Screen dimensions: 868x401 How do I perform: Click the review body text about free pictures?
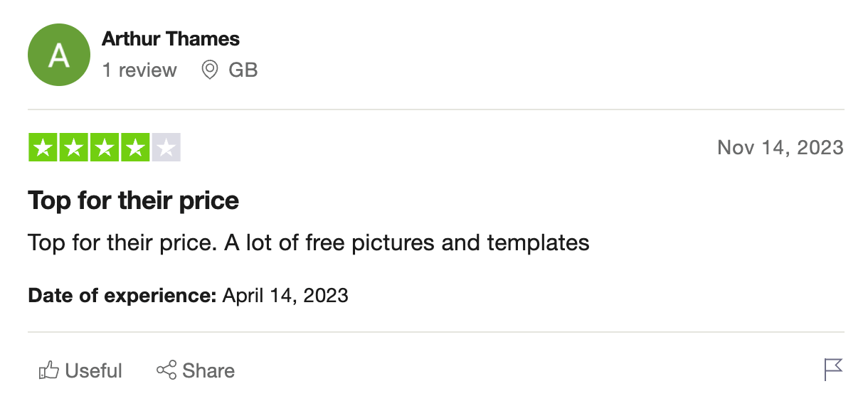[309, 243]
